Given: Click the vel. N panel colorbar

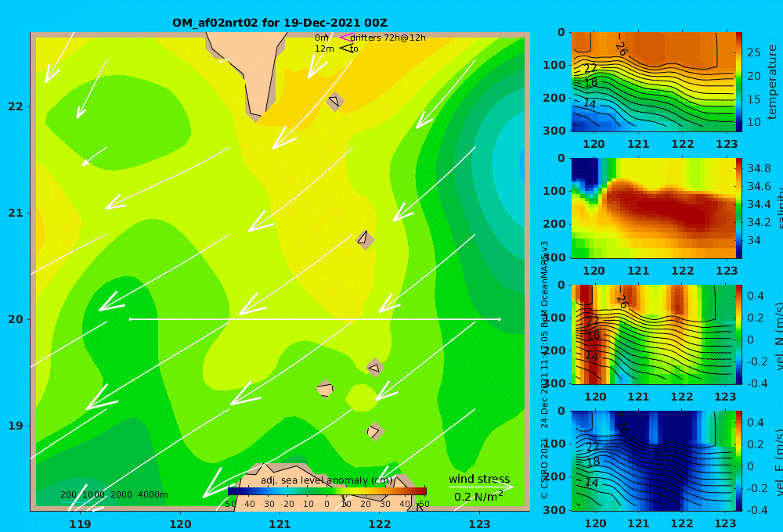Looking at the screenshot, I should (x=739, y=334).
